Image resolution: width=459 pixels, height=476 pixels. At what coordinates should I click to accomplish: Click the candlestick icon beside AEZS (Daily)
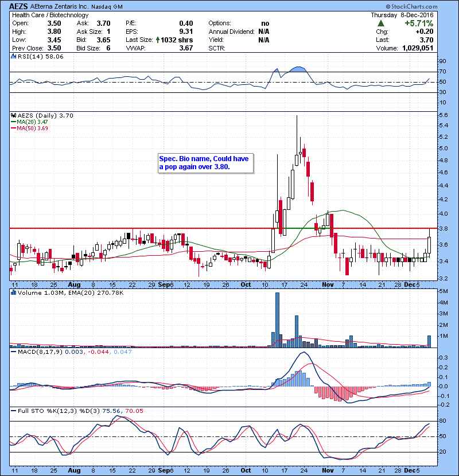point(13,115)
